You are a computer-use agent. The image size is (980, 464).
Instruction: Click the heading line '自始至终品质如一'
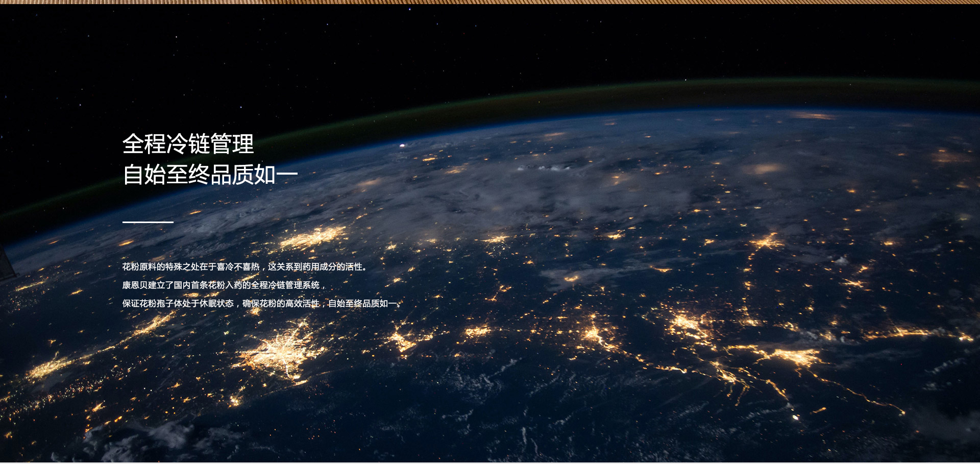pyautogui.click(x=210, y=175)
